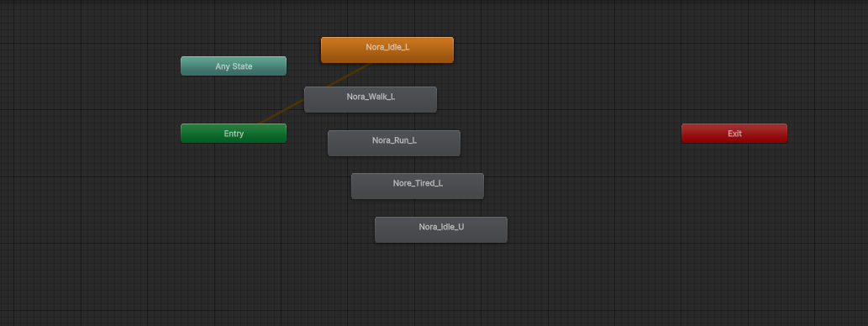
Task: Select the teal Any State node
Action: pos(234,66)
